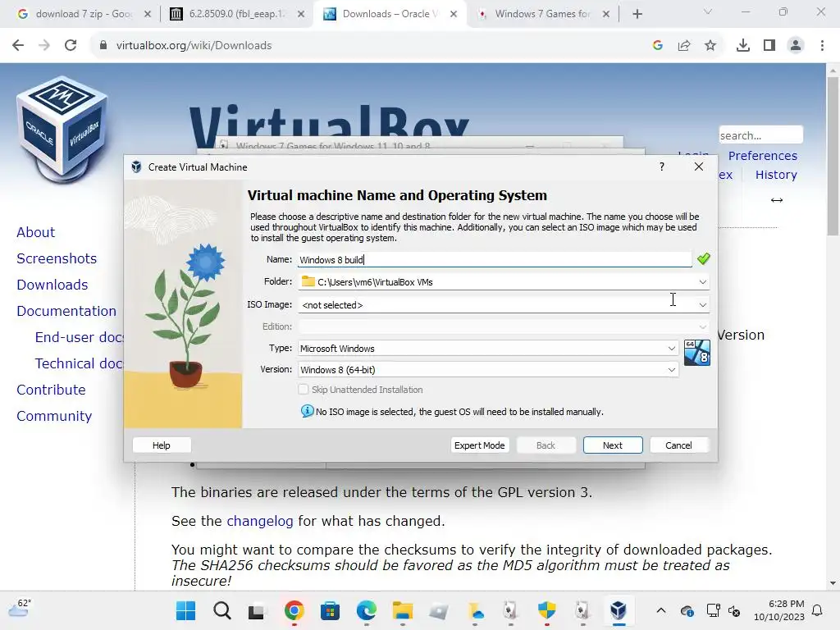Open the Preferences link on page
The width and height of the screenshot is (840, 630).
(763, 155)
